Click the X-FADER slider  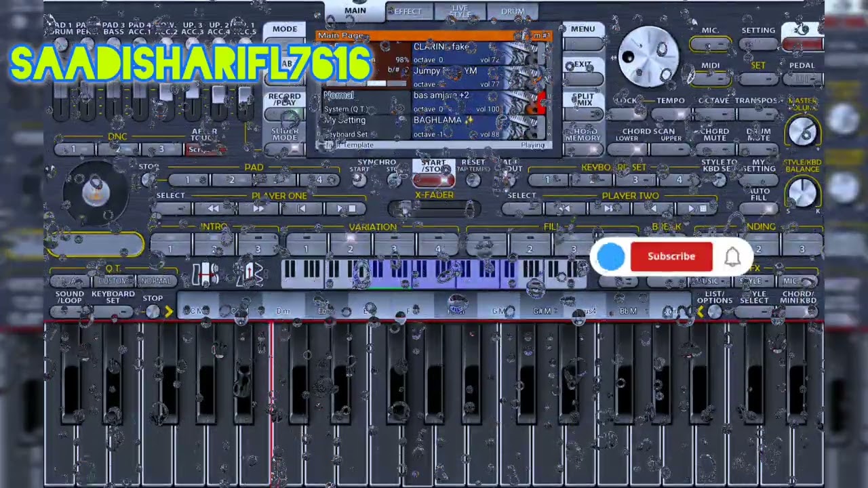(434, 209)
